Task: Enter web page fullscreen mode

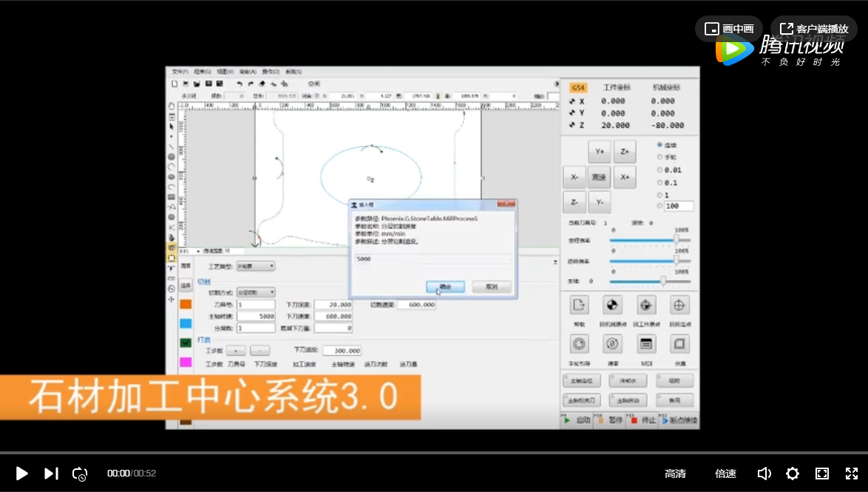Action: tap(821, 474)
